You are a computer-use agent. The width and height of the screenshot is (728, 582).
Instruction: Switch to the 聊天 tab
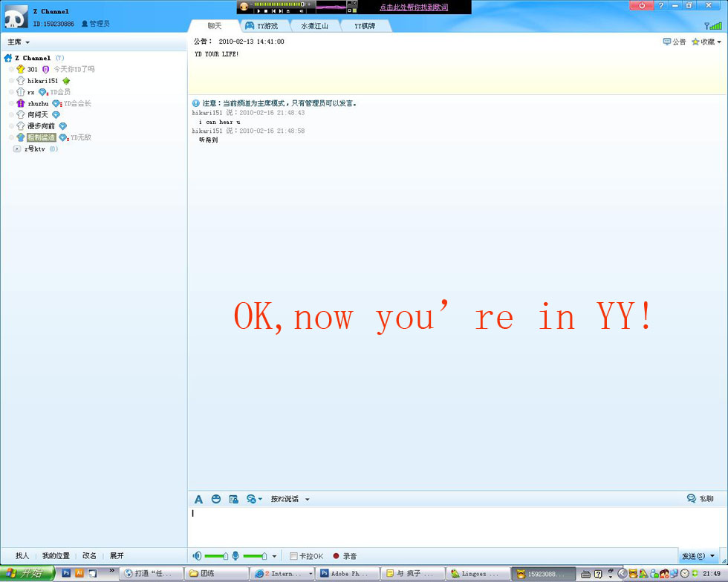coord(215,26)
